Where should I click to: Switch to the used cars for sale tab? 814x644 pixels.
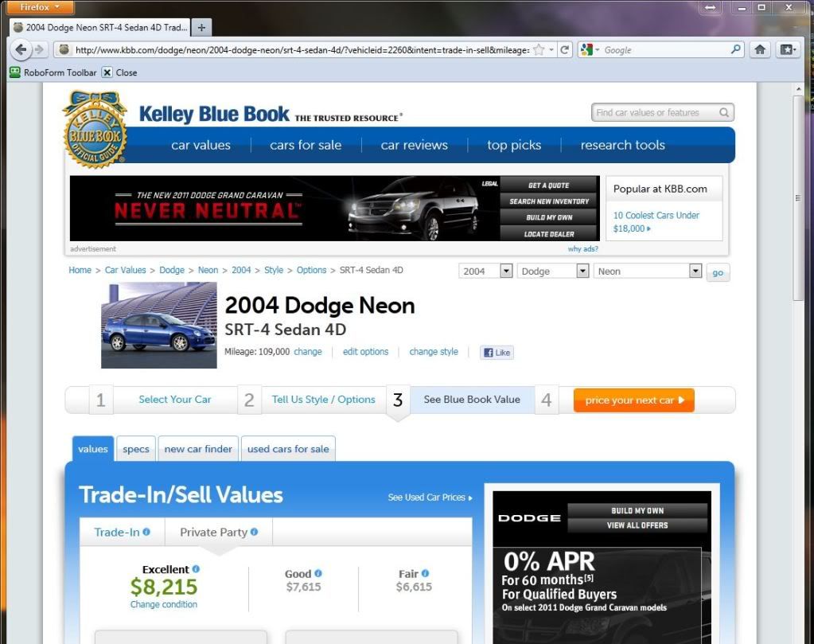tap(288, 449)
